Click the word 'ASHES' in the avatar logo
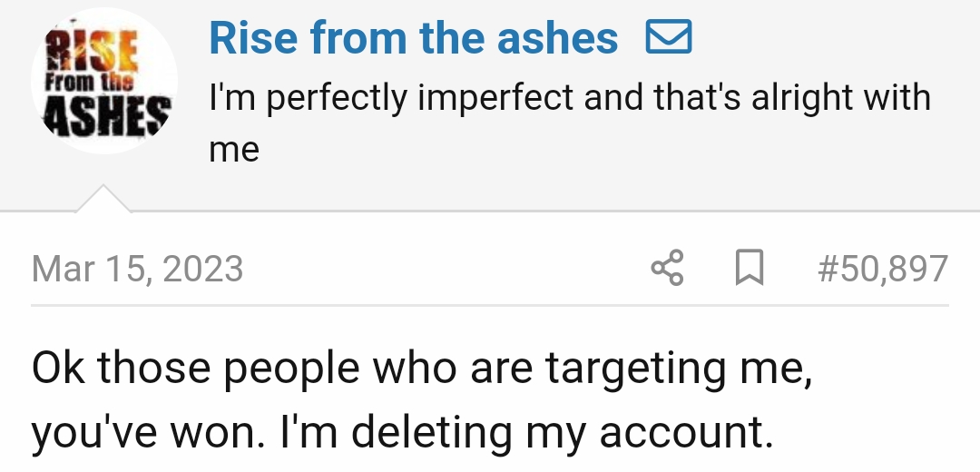 [x=107, y=113]
